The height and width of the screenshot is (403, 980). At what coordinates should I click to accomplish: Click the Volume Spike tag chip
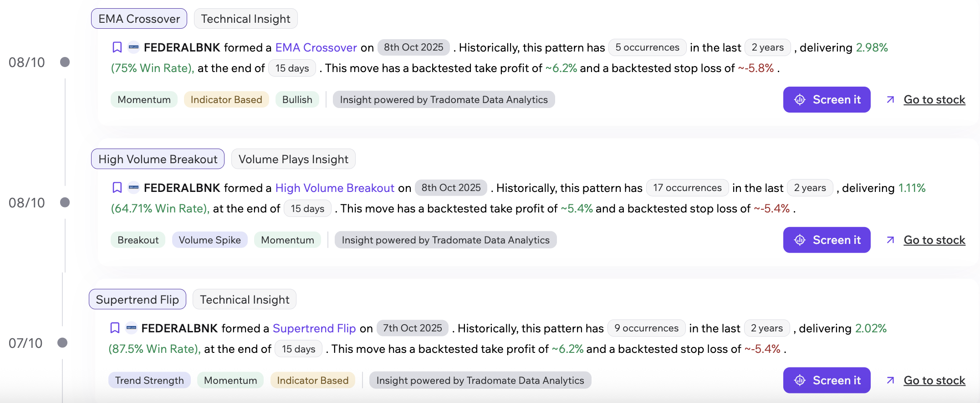pos(209,240)
